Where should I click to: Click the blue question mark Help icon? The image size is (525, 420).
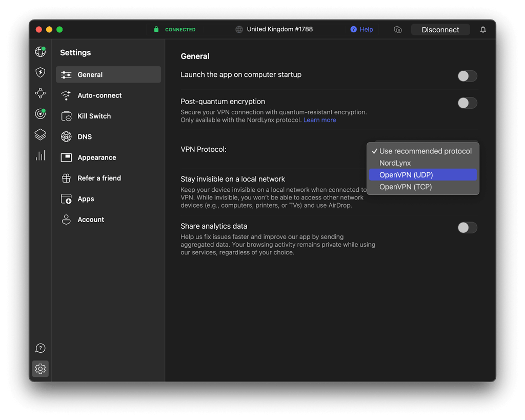pyautogui.click(x=354, y=29)
